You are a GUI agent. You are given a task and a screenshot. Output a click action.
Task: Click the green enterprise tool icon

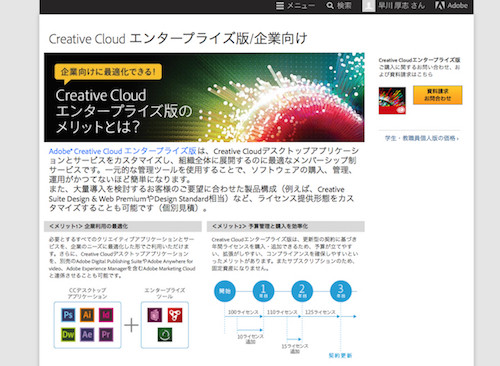tap(165, 335)
